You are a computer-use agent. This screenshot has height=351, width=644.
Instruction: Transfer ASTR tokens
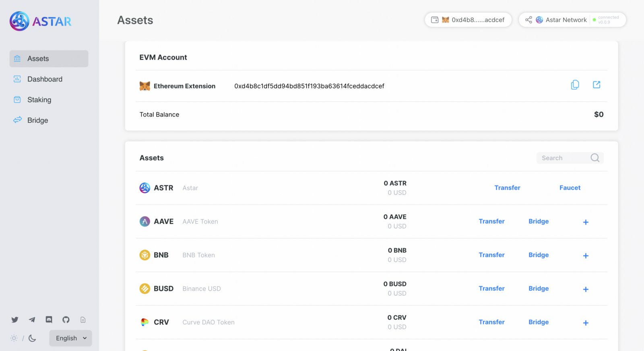click(x=507, y=188)
